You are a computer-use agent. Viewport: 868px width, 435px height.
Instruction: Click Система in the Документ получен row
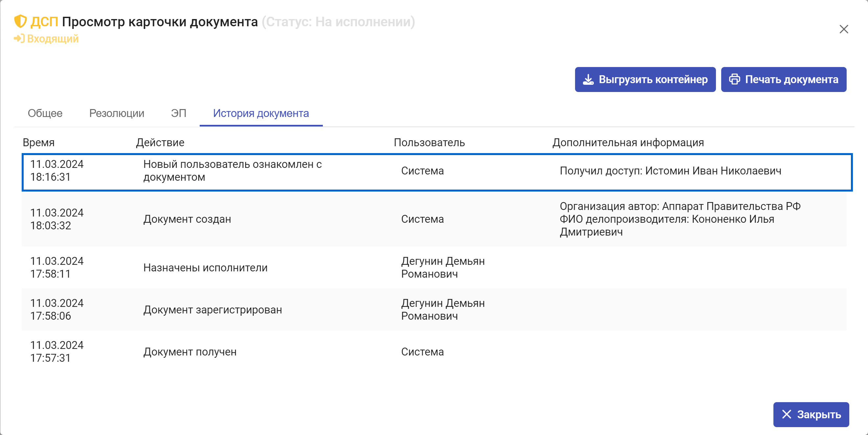[422, 352]
